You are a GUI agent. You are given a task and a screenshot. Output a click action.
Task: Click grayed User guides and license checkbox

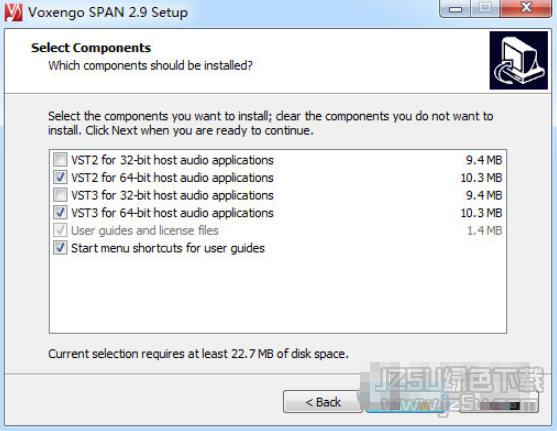click(x=60, y=230)
